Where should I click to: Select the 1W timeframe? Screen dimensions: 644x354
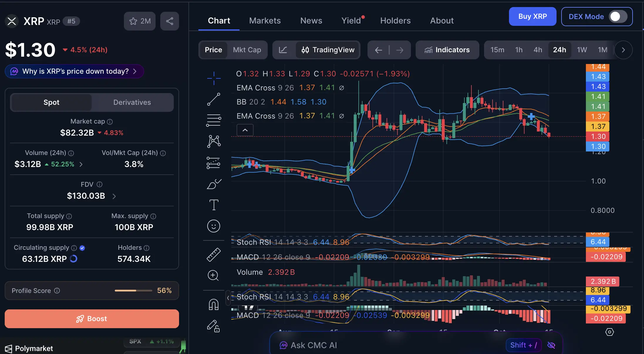tap(582, 50)
